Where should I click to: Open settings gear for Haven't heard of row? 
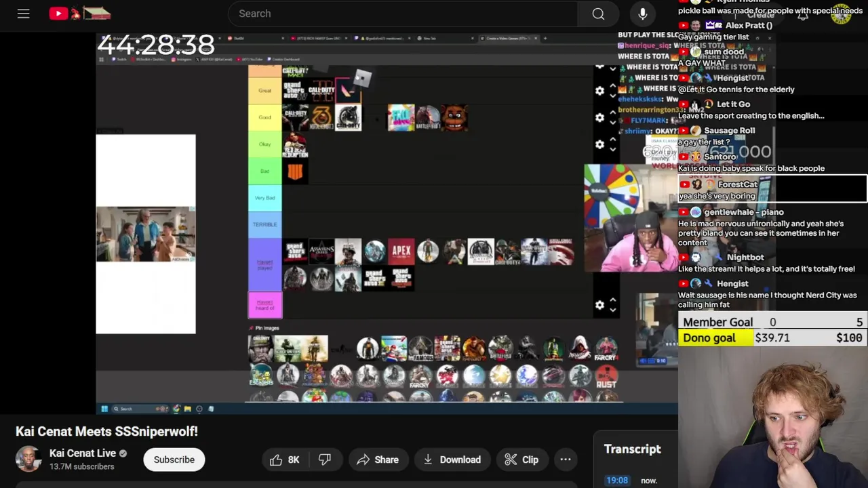[599, 305]
